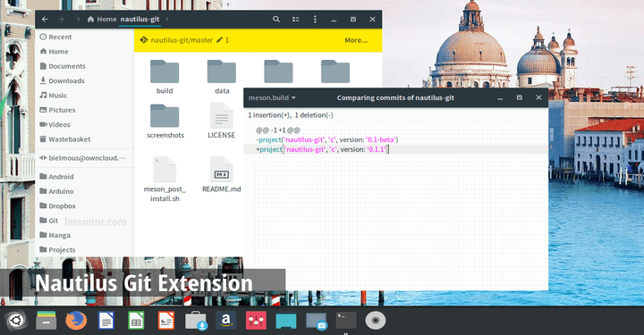Select the data folder

222,77
